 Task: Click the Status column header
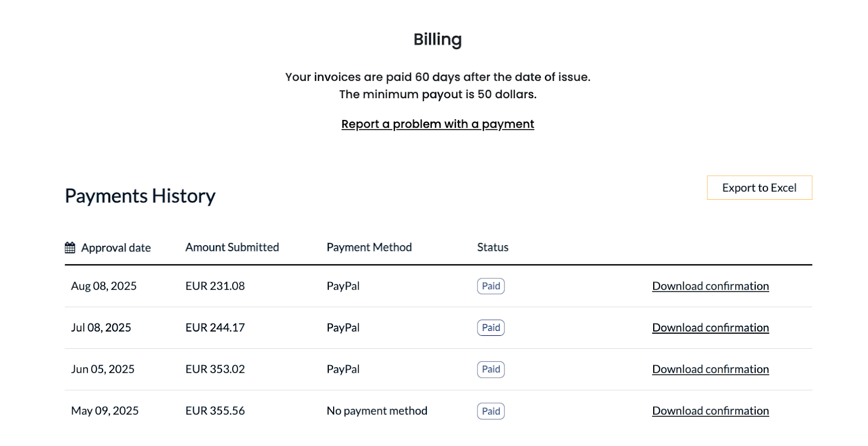[x=493, y=247]
